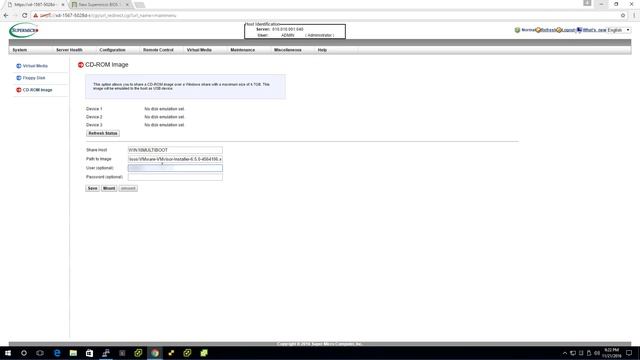Open the System menu
Viewport: 640px width, 360px height.
(20, 50)
